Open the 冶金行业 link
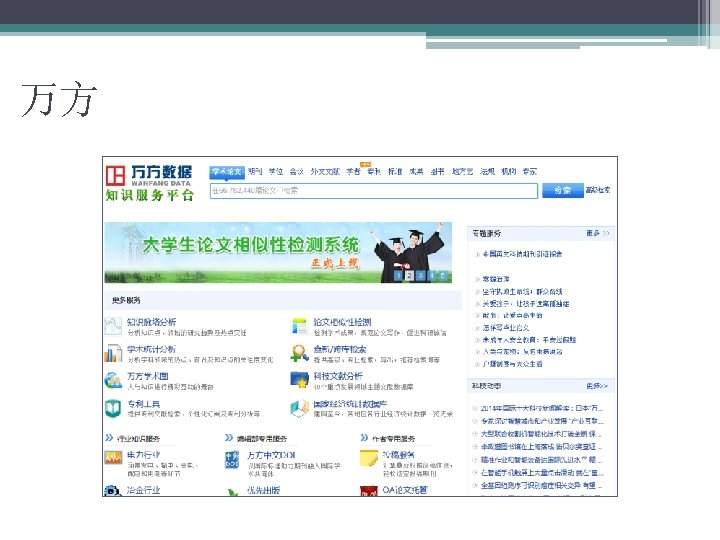 click(144, 490)
